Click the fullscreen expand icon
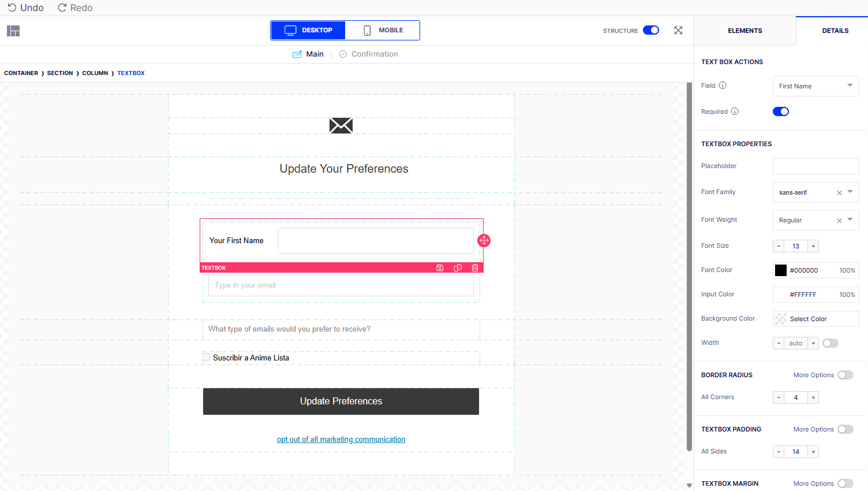The width and height of the screenshot is (868, 491). [x=678, y=31]
